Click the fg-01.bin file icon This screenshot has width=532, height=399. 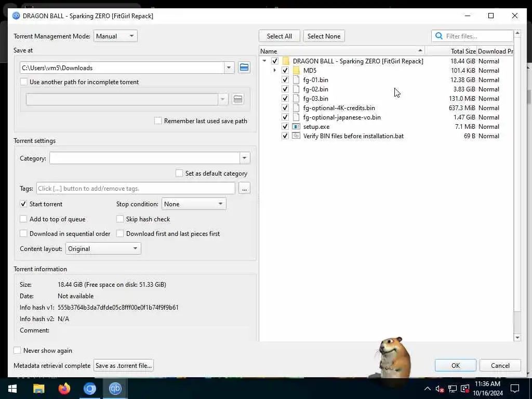click(x=296, y=79)
